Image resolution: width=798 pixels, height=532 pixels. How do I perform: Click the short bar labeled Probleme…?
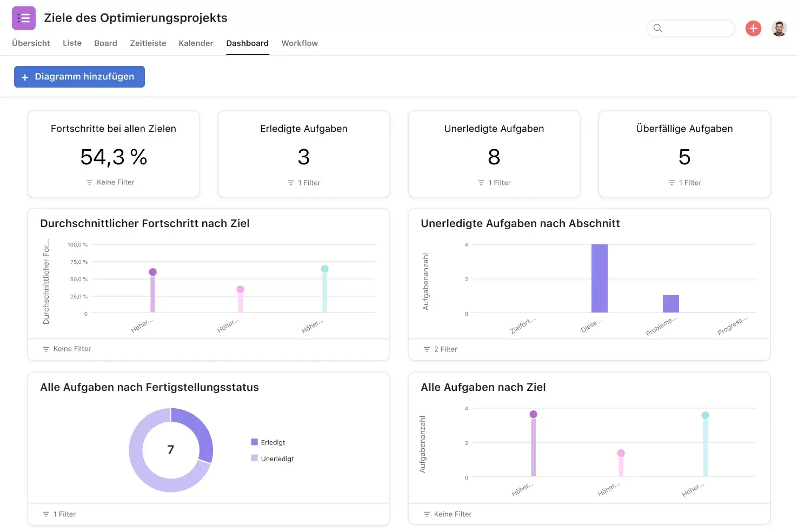coord(671,304)
